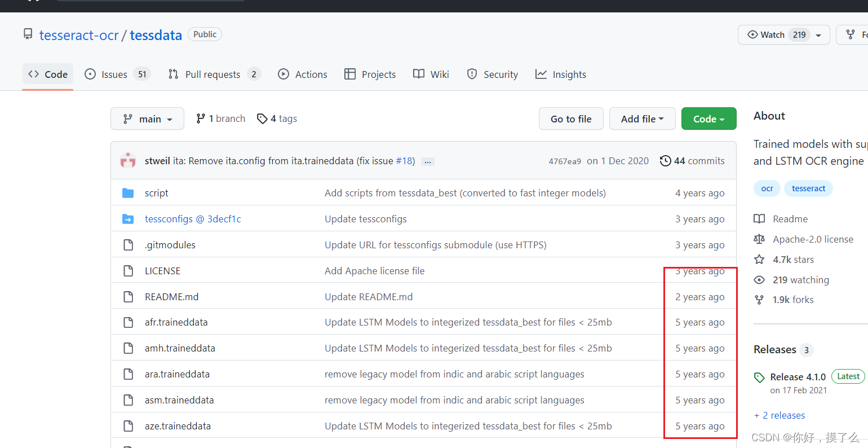Open the green Code dropdown button
Viewport: 868px width, 448px height.
click(x=709, y=118)
